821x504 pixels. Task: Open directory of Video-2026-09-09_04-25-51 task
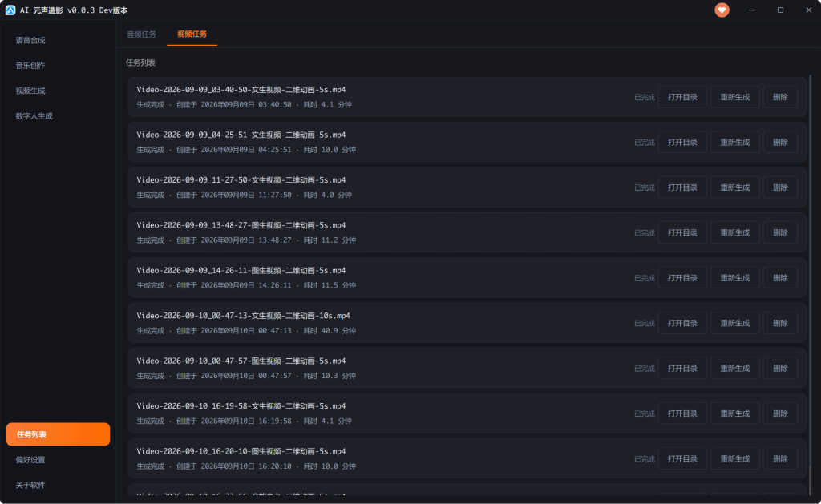(682, 143)
